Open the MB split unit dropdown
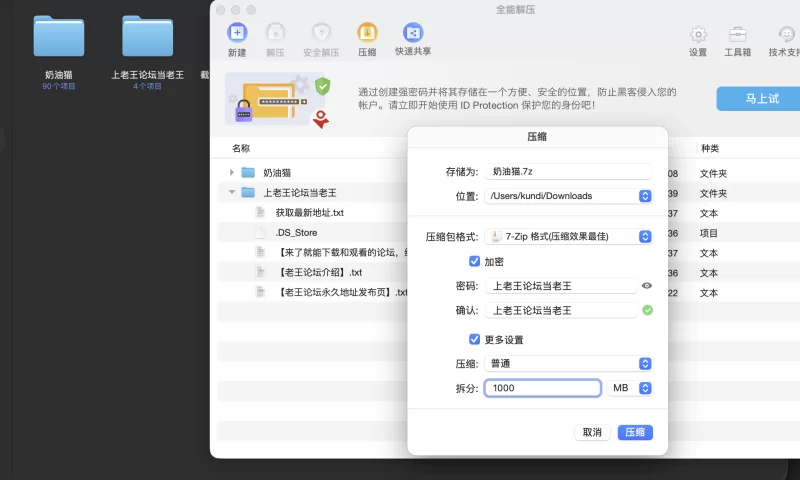The image size is (800, 480). click(630, 388)
